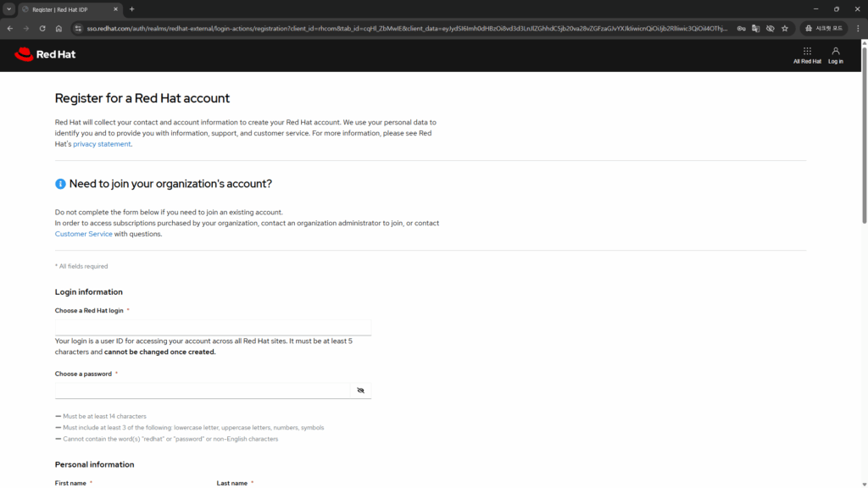Click the Incognito mode profile button
This screenshot has width=868, height=488.
(823, 28)
